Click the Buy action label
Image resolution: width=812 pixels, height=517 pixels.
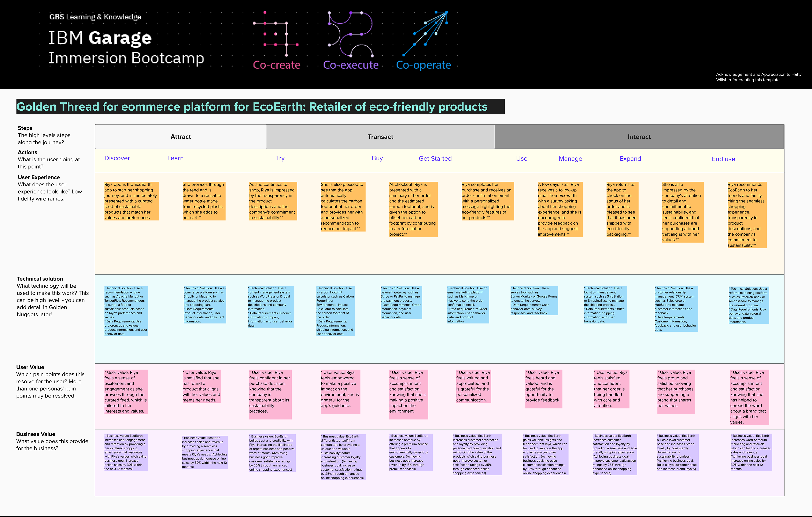coord(377,159)
